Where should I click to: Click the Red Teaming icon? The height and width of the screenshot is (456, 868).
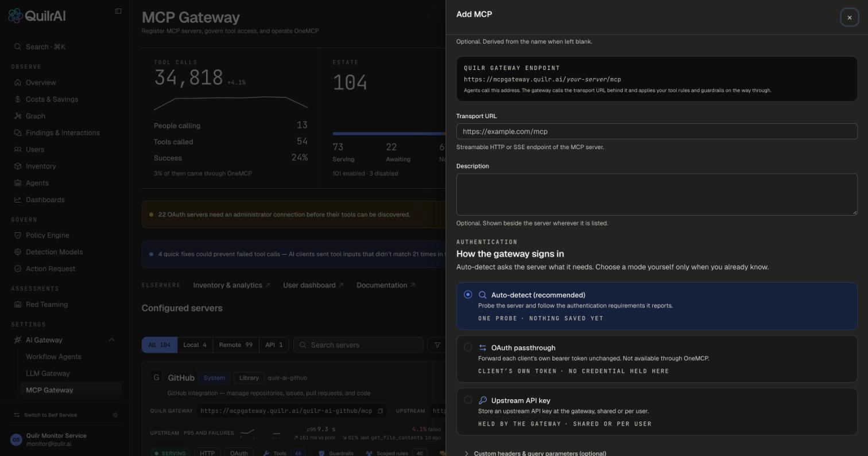[x=18, y=305]
